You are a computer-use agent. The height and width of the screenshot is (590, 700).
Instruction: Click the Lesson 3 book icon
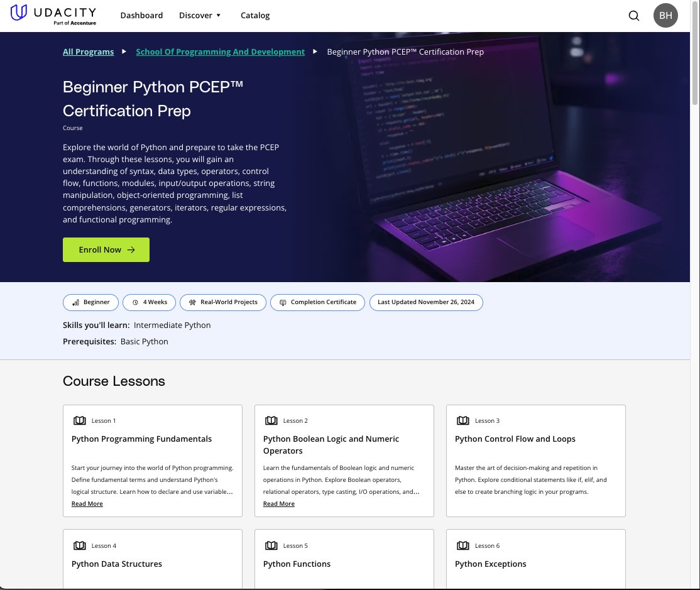463,420
